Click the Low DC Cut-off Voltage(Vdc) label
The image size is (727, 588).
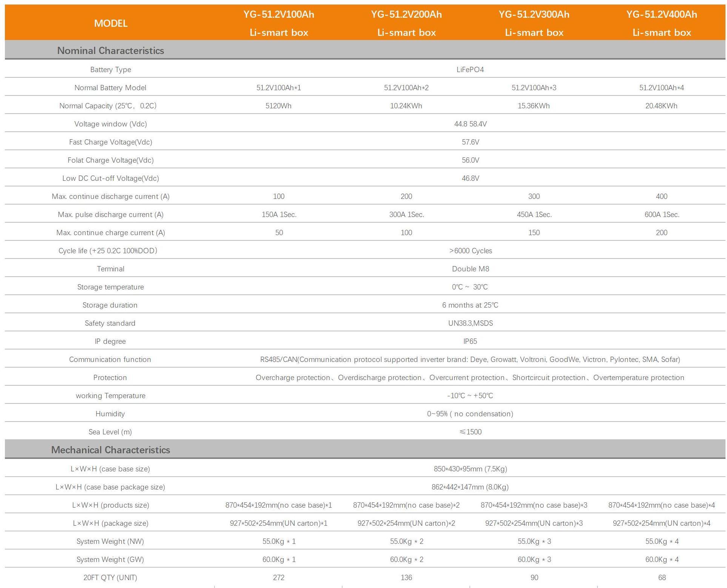tap(111, 178)
